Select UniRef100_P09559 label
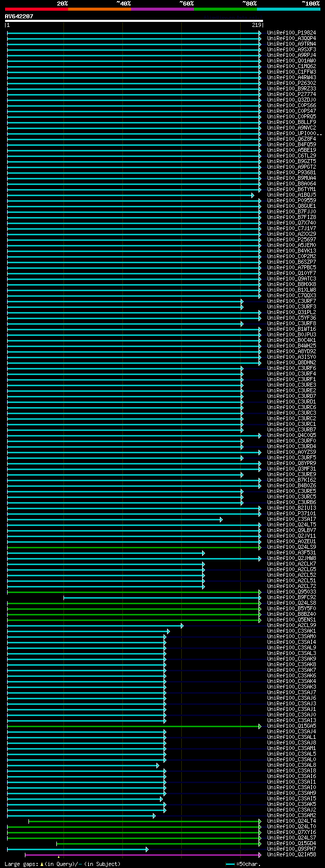The height and width of the screenshot is (868, 325). pyautogui.click(x=291, y=200)
